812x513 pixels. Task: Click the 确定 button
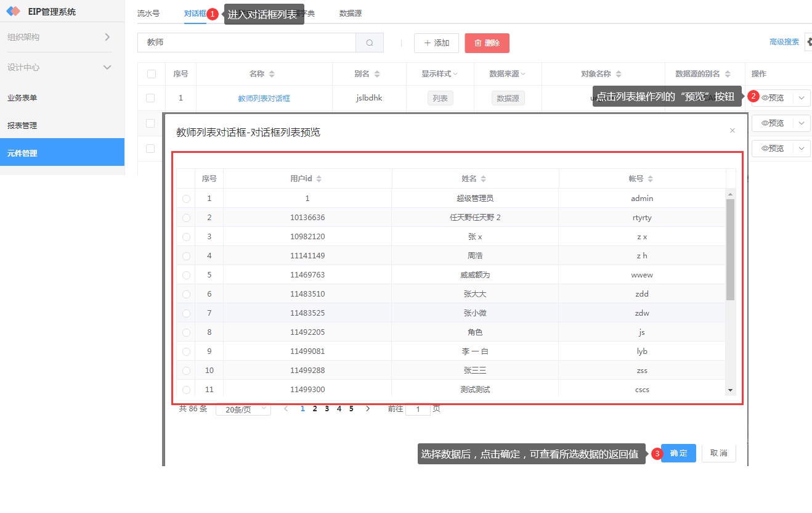[x=678, y=453]
